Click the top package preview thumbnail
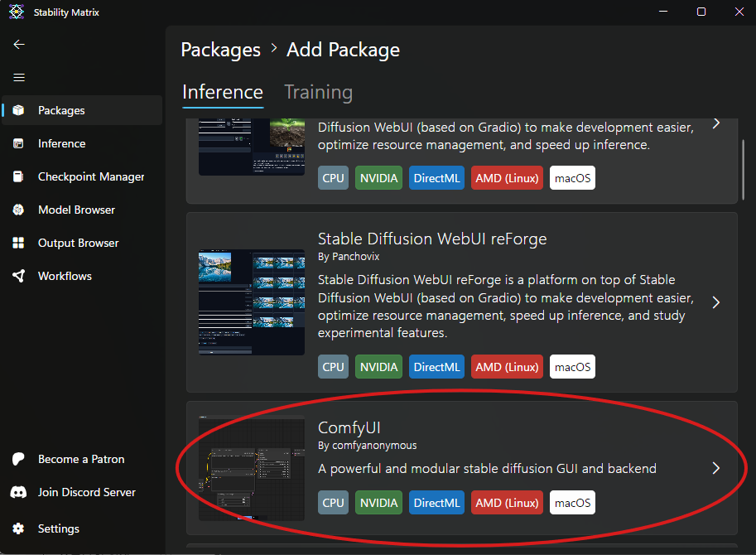This screenshot has height=555, width=756. tap(252, 147)
